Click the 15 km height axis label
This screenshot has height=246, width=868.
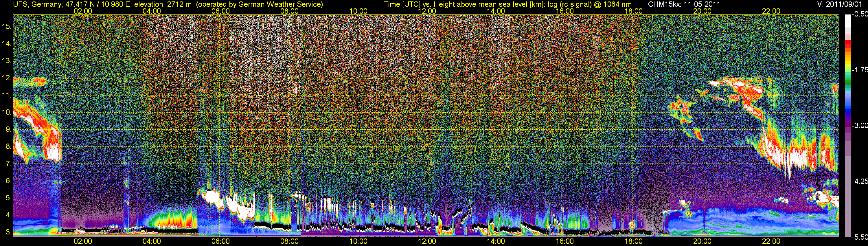coord(6,27)
